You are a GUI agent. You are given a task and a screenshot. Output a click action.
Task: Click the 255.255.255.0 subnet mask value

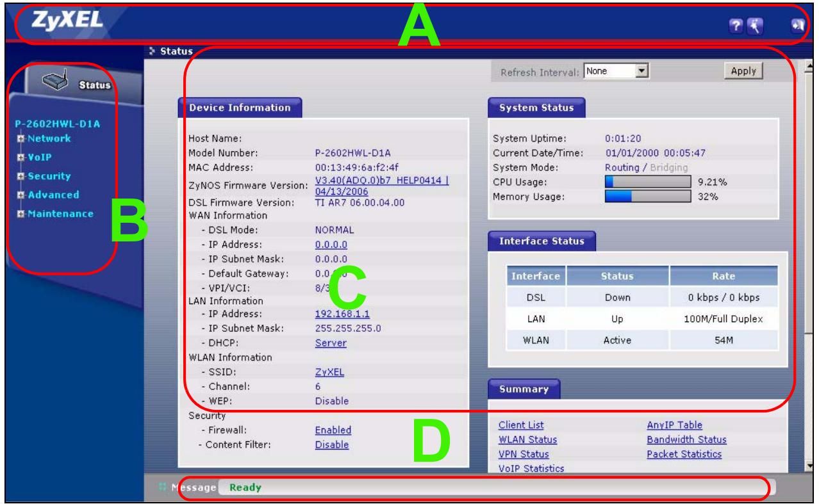click(348, 329)
